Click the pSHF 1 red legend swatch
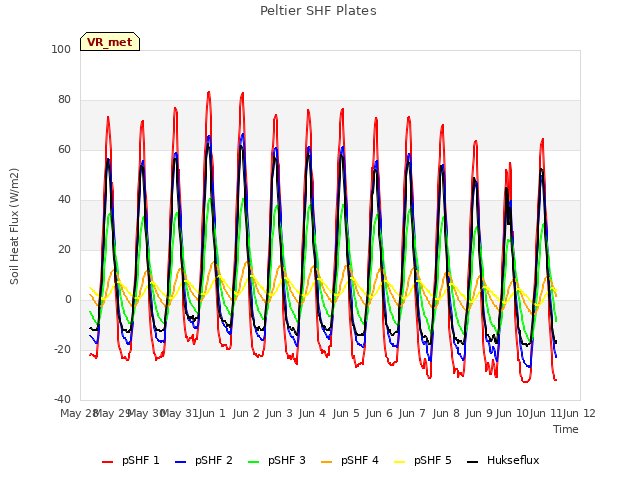 point(107,462)
